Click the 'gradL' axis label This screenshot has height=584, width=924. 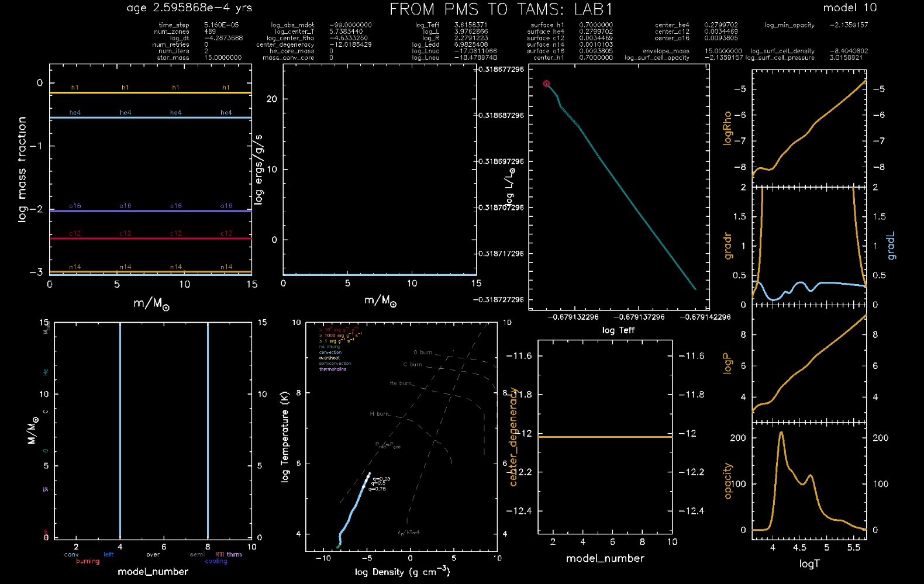pos(891,246)
